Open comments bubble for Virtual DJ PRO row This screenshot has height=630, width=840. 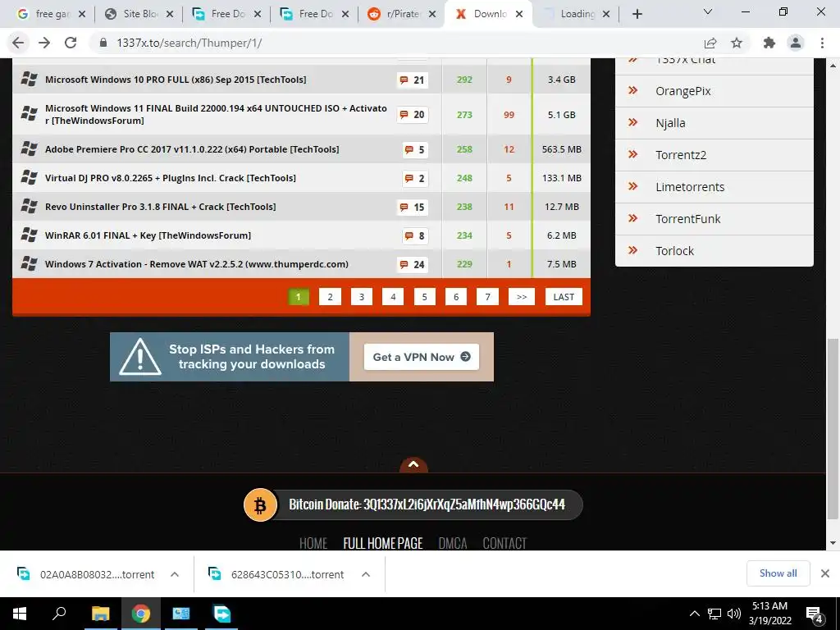[415, 178]
